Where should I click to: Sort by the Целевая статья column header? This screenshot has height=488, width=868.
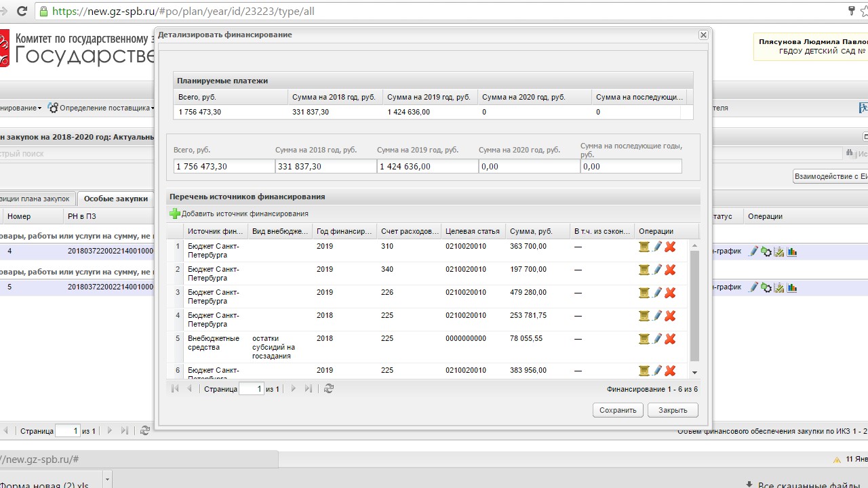tap(473, 231)
